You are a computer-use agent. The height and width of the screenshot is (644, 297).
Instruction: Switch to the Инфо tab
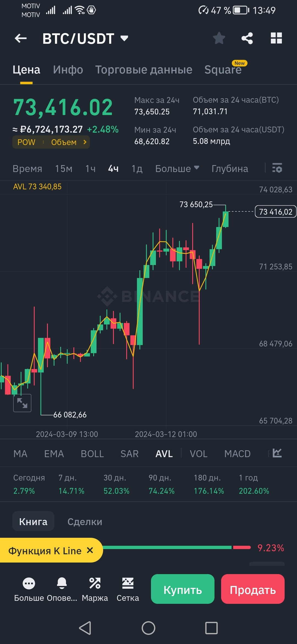[x=68, y=70]
